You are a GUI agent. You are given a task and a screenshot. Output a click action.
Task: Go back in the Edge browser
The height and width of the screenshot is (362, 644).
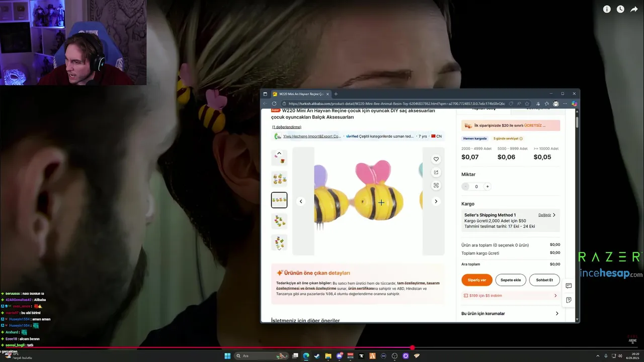[265, 104]
